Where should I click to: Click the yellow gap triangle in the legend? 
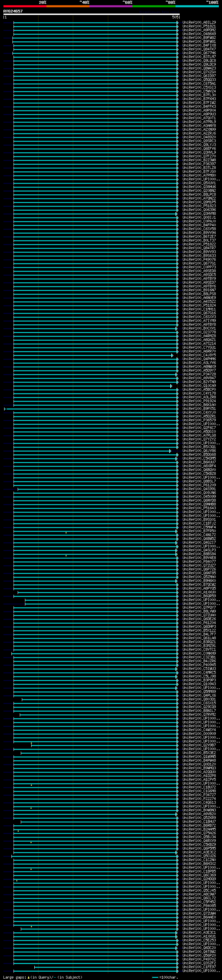28,977
